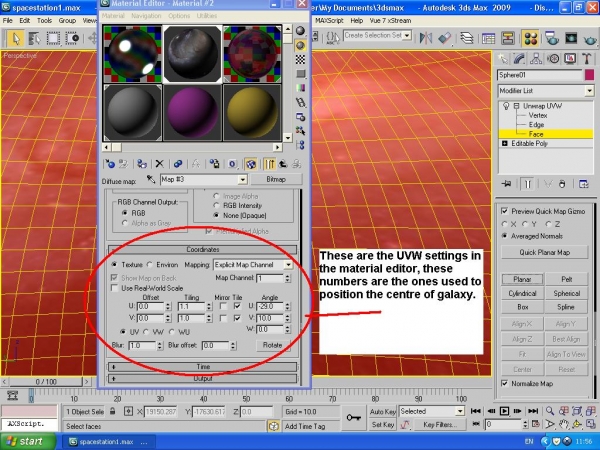600x450 pixels.
Task: Select the Environ radio button
Action: coord(150,264)
